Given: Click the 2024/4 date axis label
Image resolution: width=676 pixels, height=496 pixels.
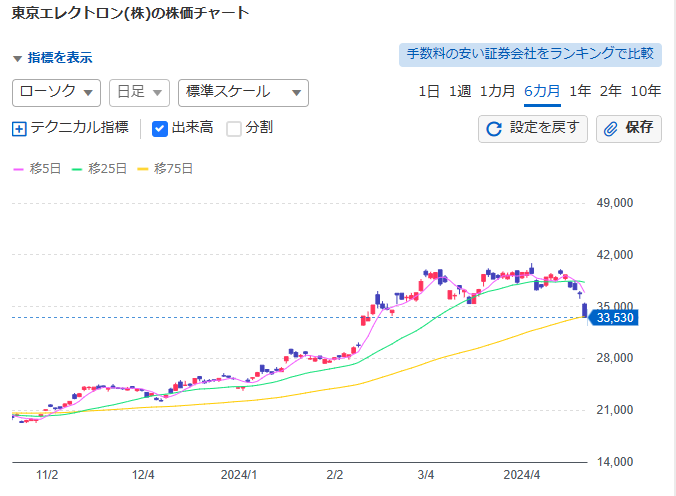Looking at the screenshot, I should (522, 475).
